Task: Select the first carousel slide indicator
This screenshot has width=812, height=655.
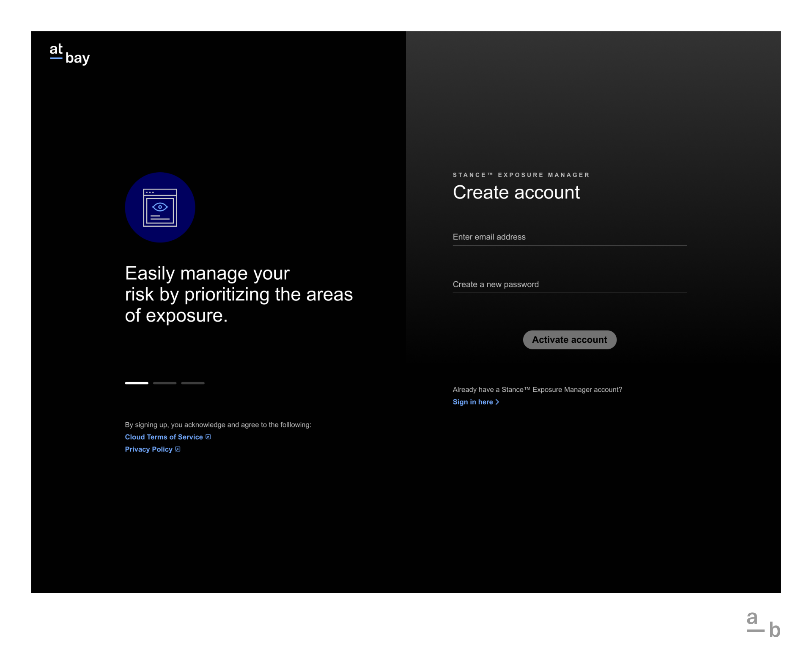Action: click(137, 383)
